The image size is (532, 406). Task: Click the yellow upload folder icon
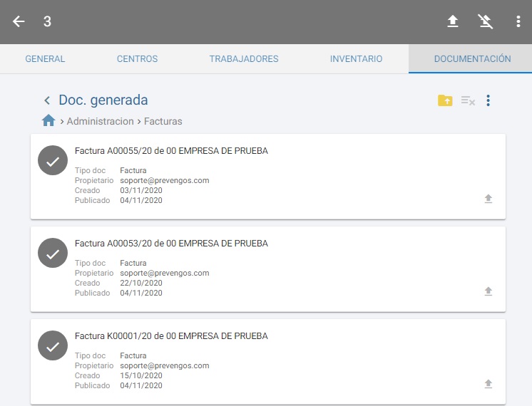point(445,100)
